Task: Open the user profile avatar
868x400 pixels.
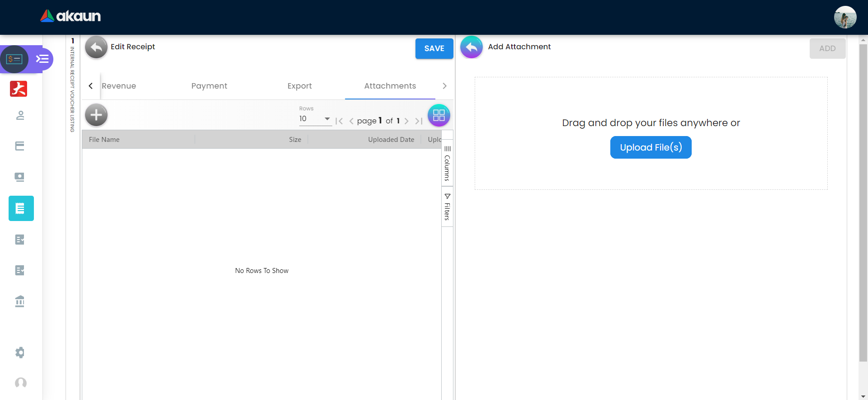Action: point(845,17)
